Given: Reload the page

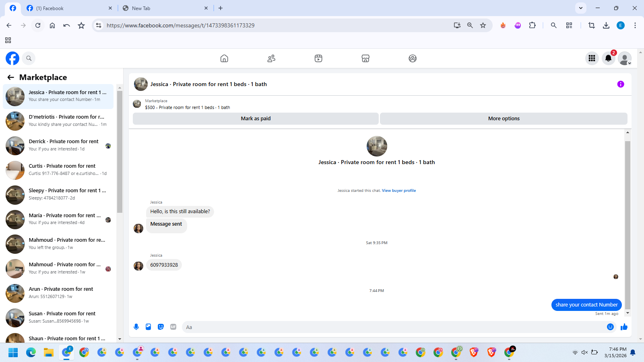Looking at the screenshot, I should 38,25.
